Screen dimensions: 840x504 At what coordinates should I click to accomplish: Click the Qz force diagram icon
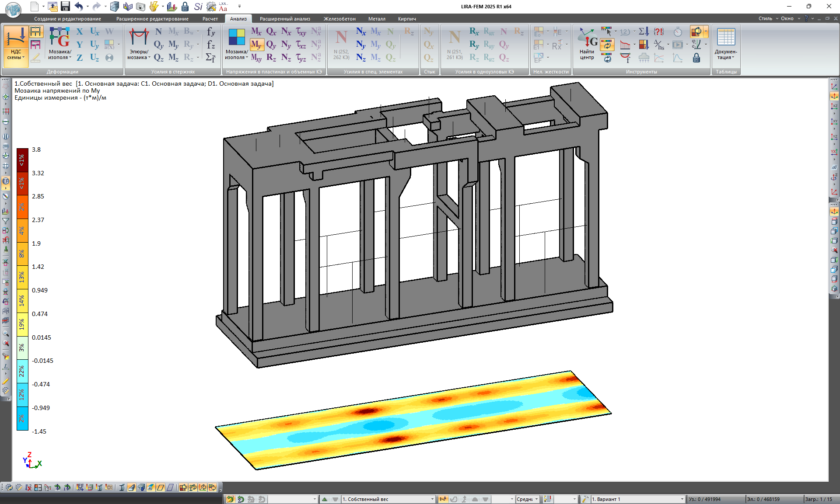pyautogui.click(x=158, y=58)
